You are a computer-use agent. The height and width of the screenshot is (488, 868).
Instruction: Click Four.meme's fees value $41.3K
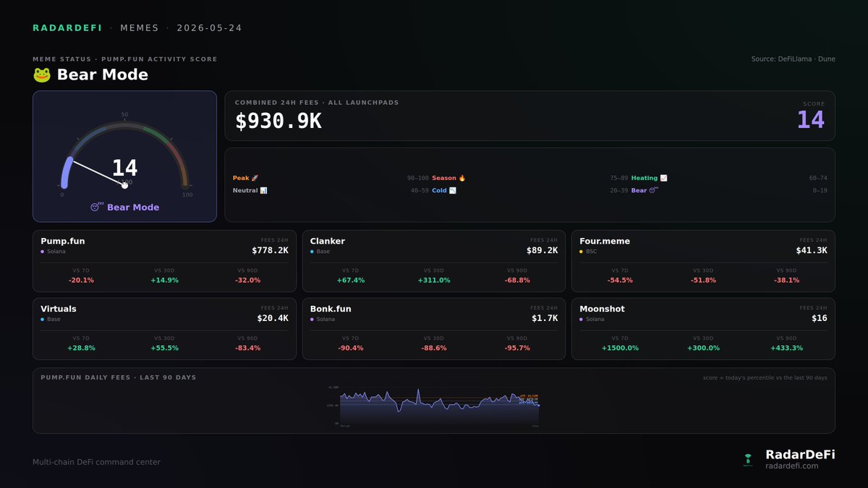812,250
